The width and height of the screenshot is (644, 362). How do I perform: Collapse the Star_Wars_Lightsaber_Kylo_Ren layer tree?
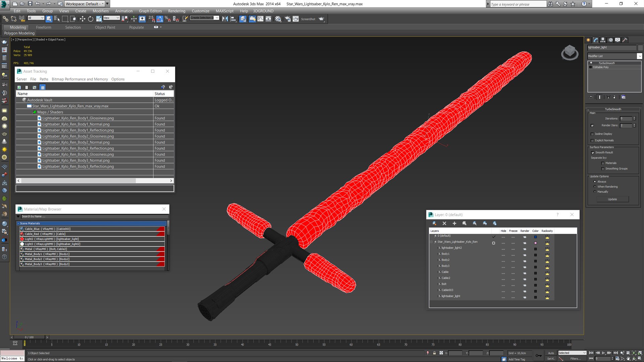click(x=431, y=242)
